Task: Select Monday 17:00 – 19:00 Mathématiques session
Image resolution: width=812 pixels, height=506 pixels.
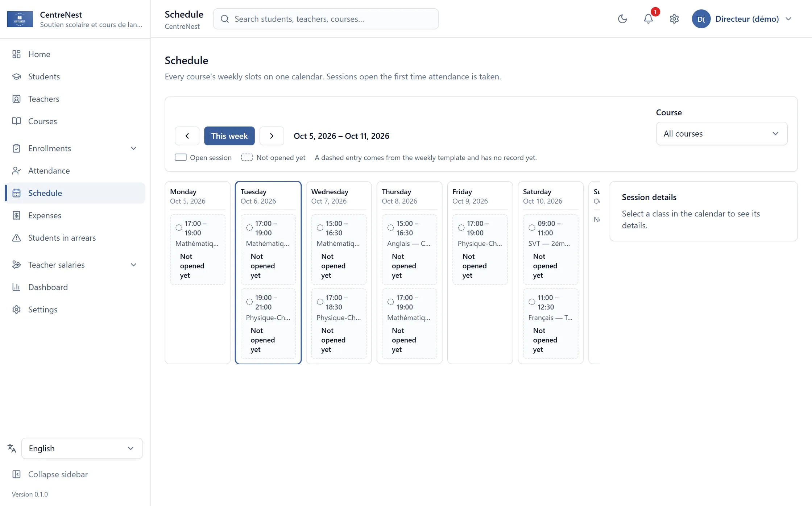Action: (x=198, y=249)
